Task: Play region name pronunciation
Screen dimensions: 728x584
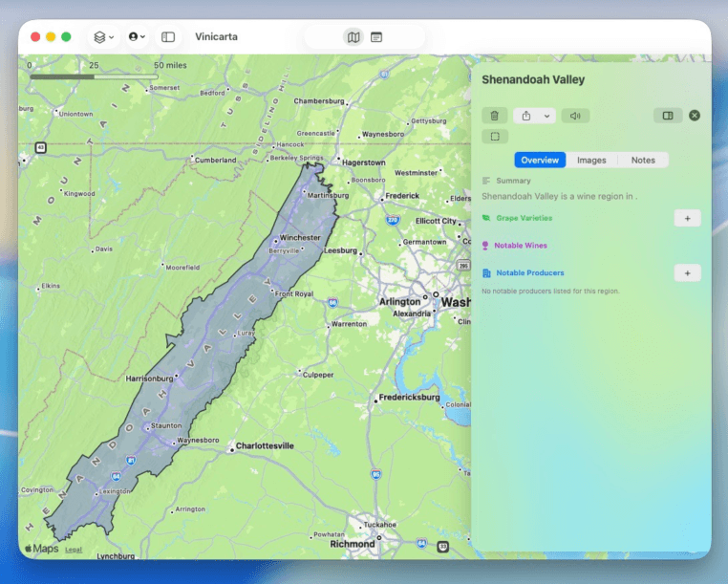Action: coord(575,116)
